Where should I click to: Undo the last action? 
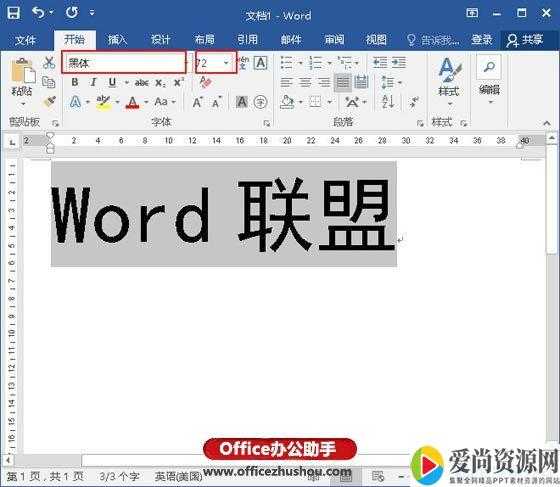tap(38, 13)
